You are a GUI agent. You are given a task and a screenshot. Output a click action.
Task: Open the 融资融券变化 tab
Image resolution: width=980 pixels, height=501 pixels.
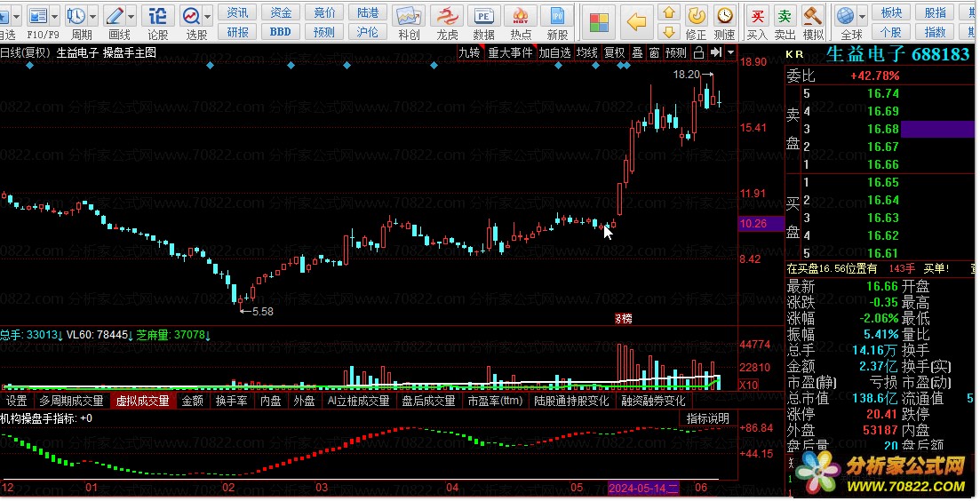[x=653, y=401]
